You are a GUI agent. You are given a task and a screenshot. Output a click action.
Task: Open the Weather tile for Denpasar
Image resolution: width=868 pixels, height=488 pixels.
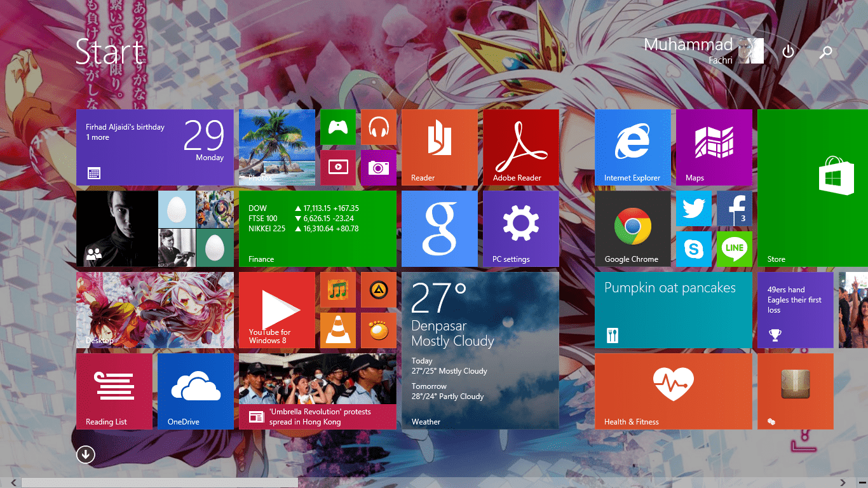click(480, 351)
